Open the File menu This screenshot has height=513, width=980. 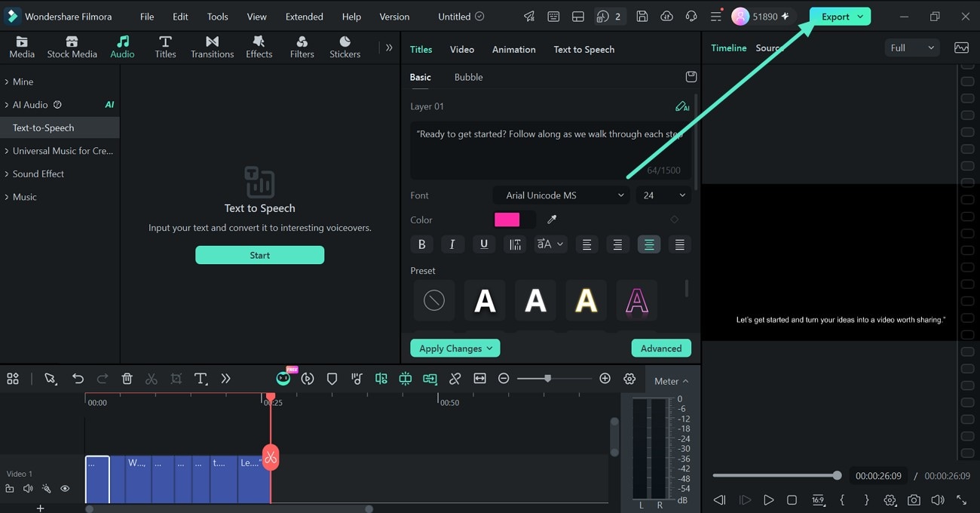coord(147,17)
